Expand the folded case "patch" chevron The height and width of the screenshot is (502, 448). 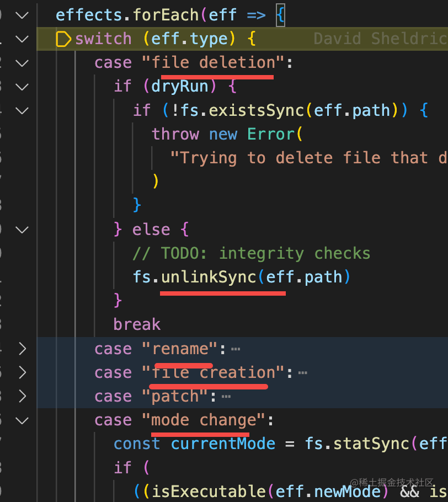(22, 396)
